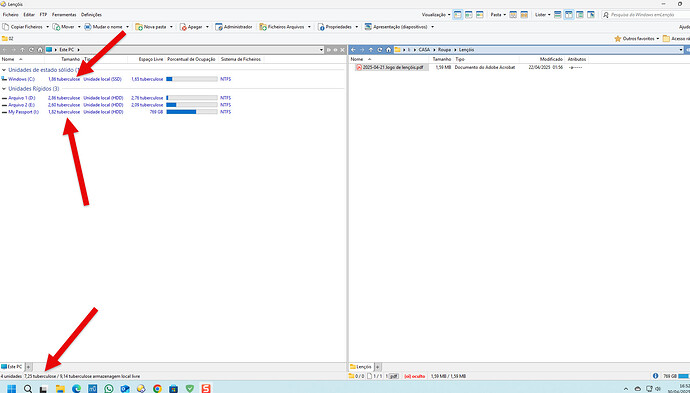690x393 pixels.
Task: Click the Copiar Ficheiros toolbar button
Action: (22, 27)
